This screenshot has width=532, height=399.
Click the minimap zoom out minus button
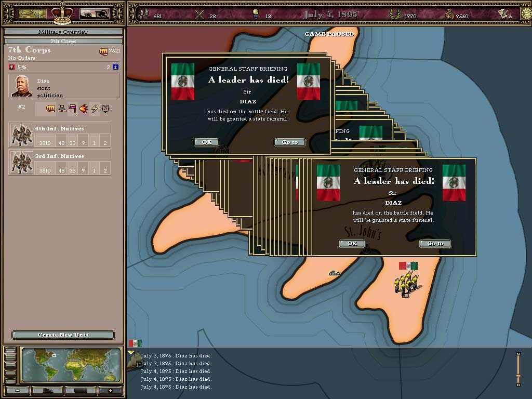point(18,390)
